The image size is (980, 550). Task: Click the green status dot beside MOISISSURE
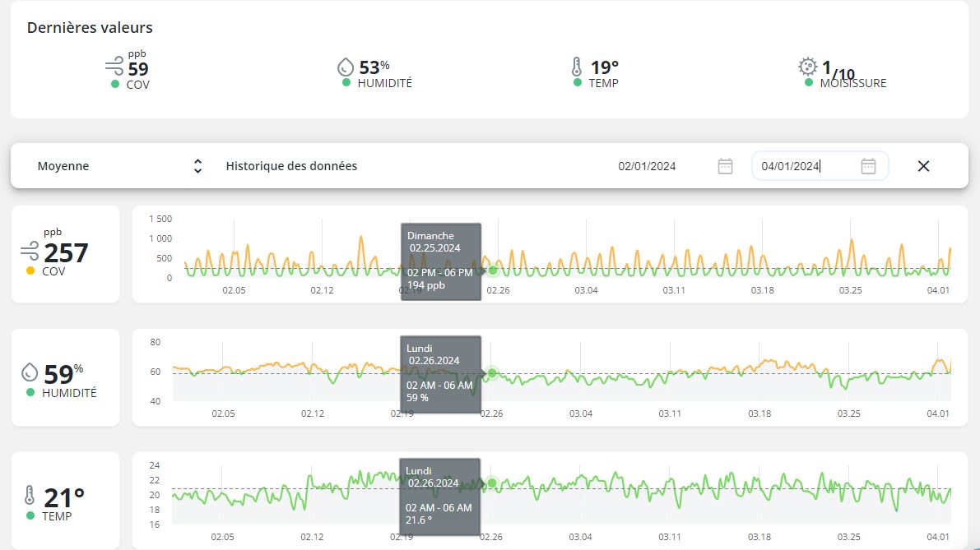[x=809, y=82]
